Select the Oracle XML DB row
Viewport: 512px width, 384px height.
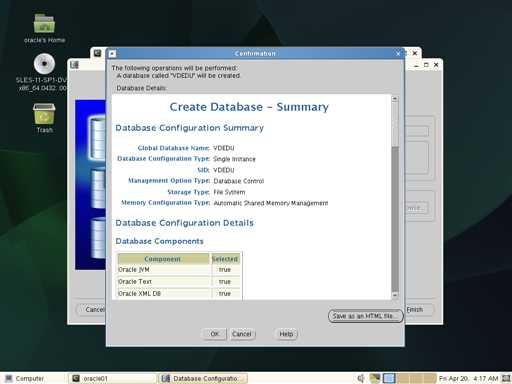pos(179,294)
